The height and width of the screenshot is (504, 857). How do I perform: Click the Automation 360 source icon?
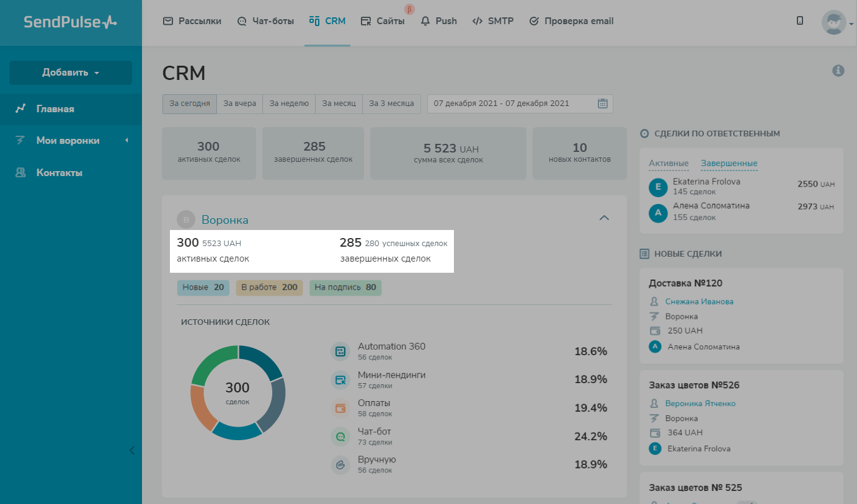pos(340,351)
